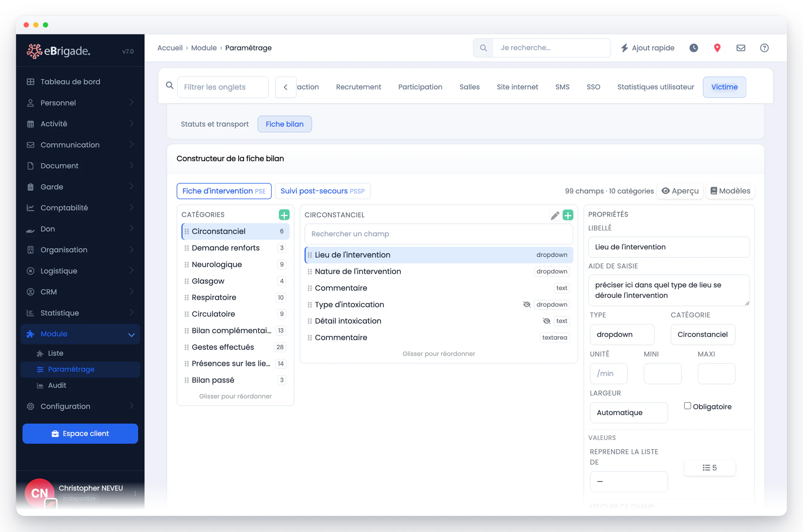The image size is (803, 532).
Task: Click the drag handle of Neurologique category
Action: pyautogui.click(x=187, y=265)
